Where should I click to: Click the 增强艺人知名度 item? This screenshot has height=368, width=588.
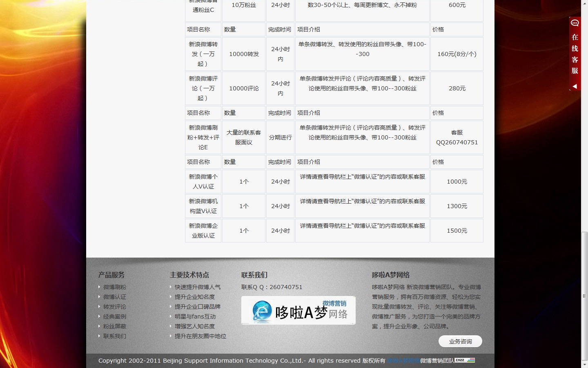pyautogui.click(x=195, y=326)
